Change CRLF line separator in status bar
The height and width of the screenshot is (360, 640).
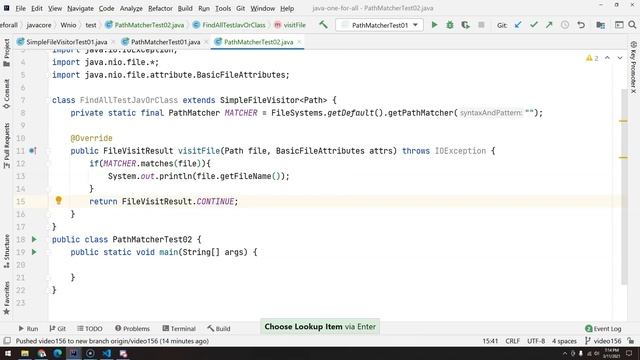point(512,341)
